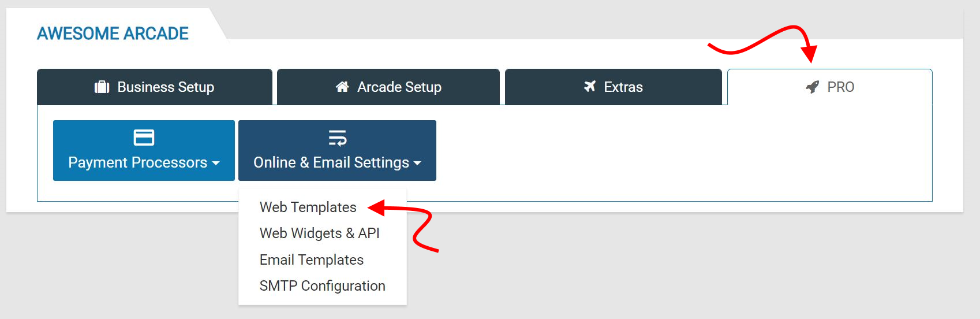Open SMTP Configuration menu item
The image size is (980, 319).
[x=323, y=285]
